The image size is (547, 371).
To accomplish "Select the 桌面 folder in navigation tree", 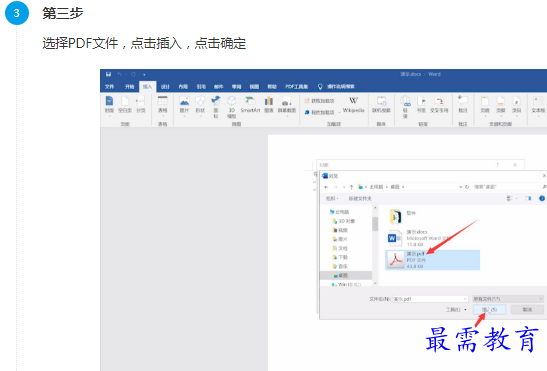I will tap(346, 275).
